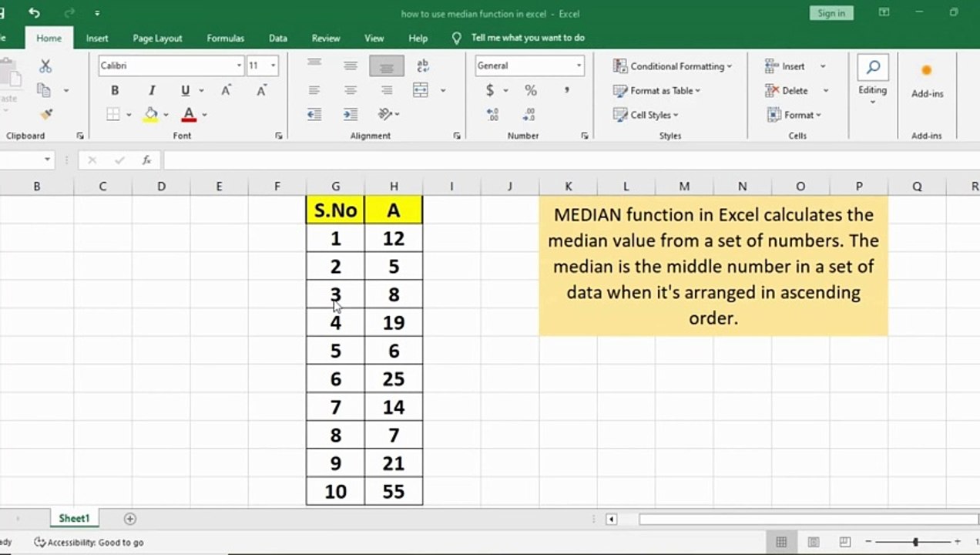
Task: Click Format cells button
Action: point(794,115)
